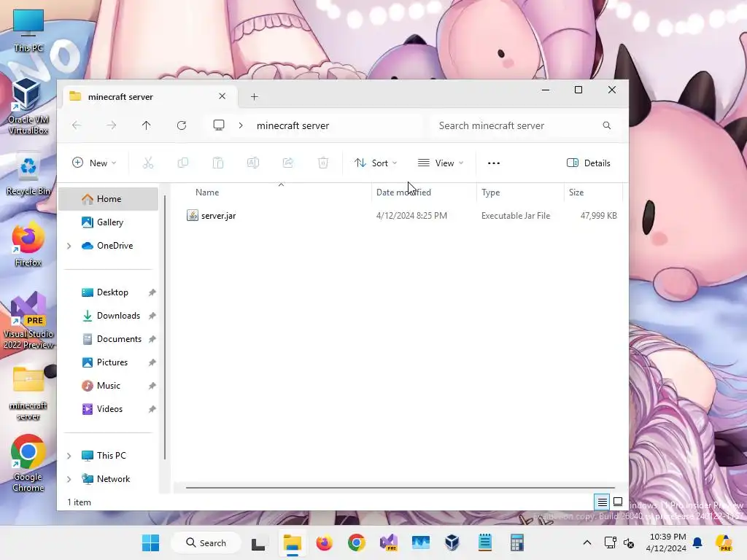Click the navigation pane vertical scrollbar
Image resolution: width=747 pixels, height=560 pixels.
tap(165, 327)
